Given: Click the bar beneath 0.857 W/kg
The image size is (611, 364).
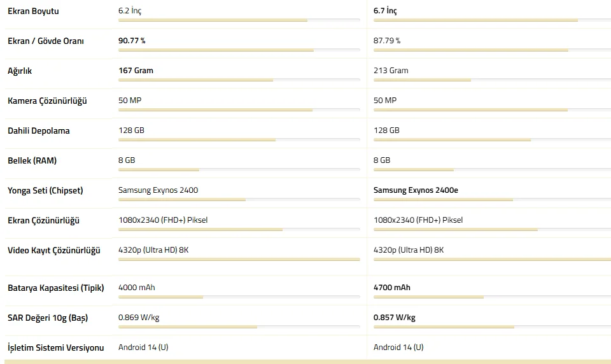Looking at the screenshot, I should coord(444,327).
